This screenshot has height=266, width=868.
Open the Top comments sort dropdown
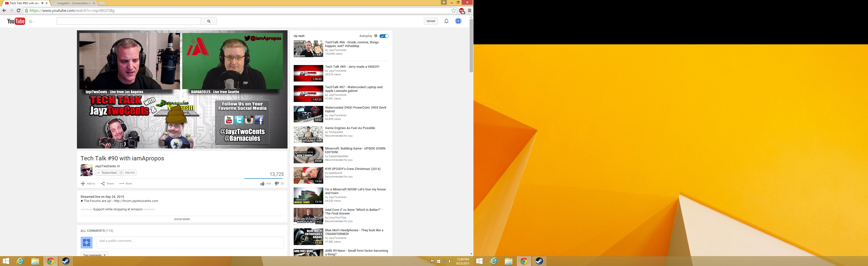pyautogui.click(x=94, y=255)
